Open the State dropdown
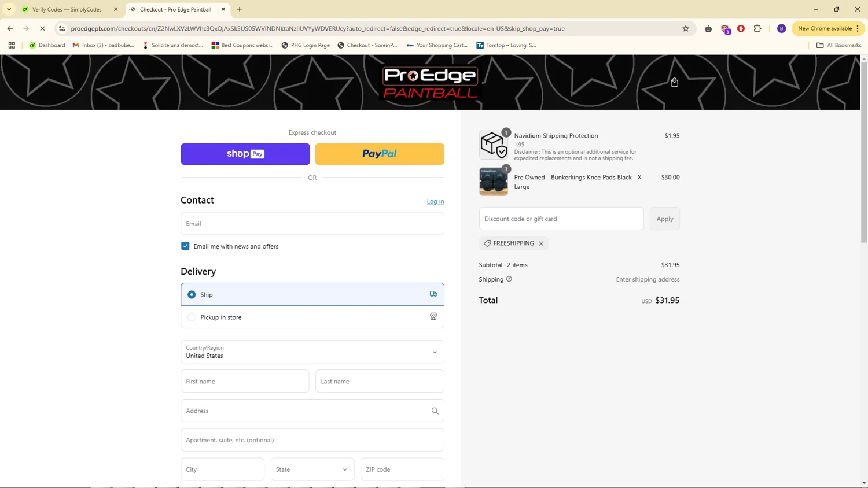 coord(312,469)
